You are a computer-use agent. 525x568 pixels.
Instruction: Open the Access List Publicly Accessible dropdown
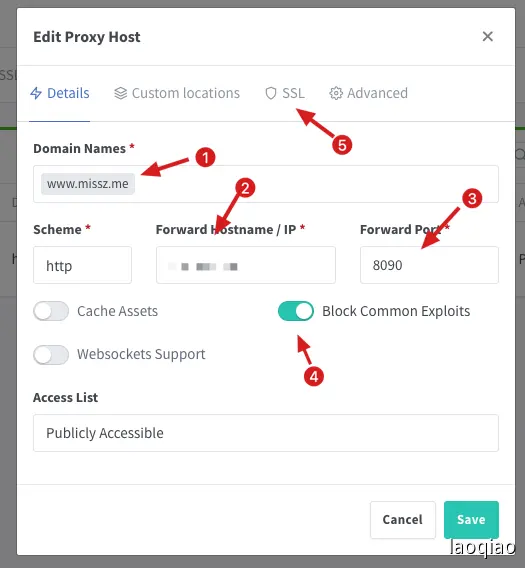pyautogui.click(x=266, y=433)
